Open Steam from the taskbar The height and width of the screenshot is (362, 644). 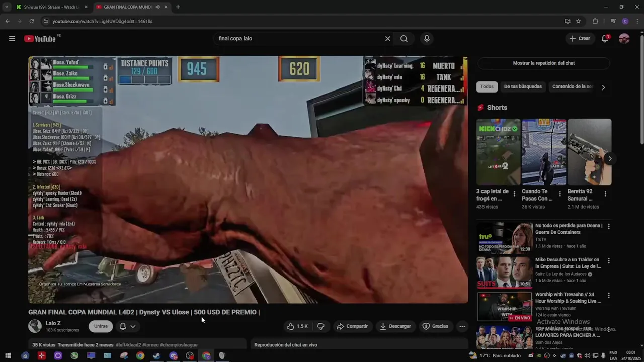pyautogui.click(x=157, y=356)
